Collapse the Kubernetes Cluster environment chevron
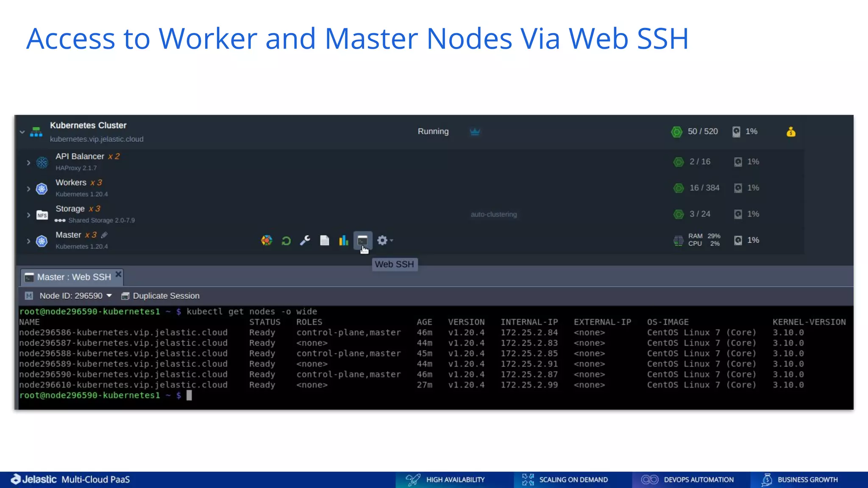The width and height of the screenshot is (868, 488). coord(22,132)
